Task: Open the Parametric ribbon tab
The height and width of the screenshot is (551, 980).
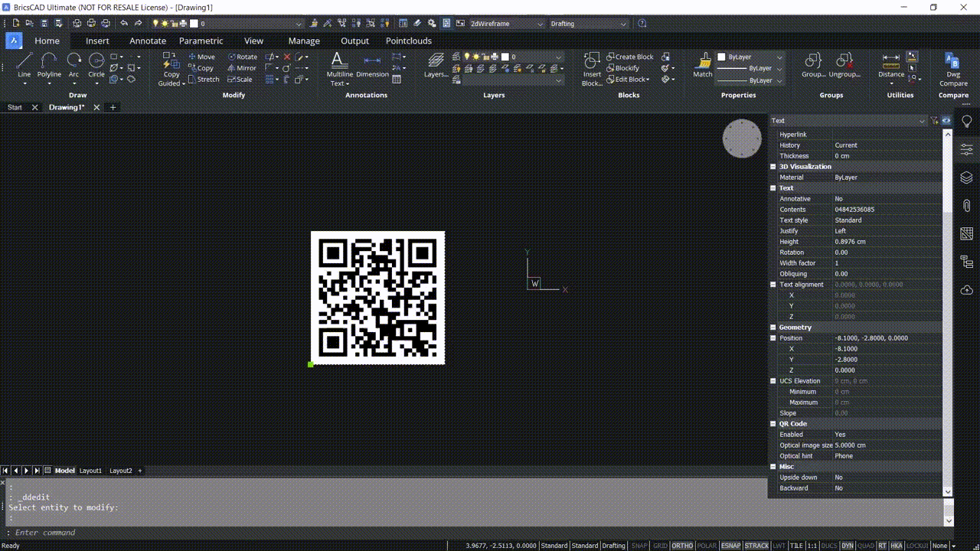Action: (x=201, y=41)
